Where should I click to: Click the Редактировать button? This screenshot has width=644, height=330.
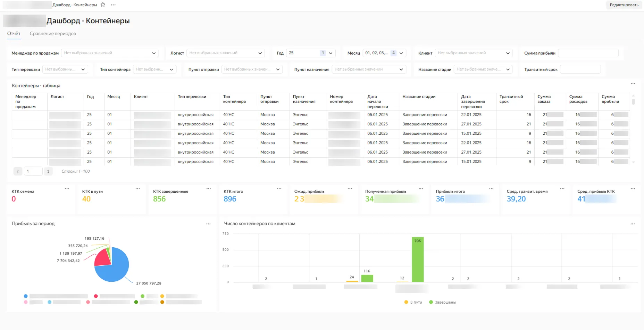click(x=624, y=5)
